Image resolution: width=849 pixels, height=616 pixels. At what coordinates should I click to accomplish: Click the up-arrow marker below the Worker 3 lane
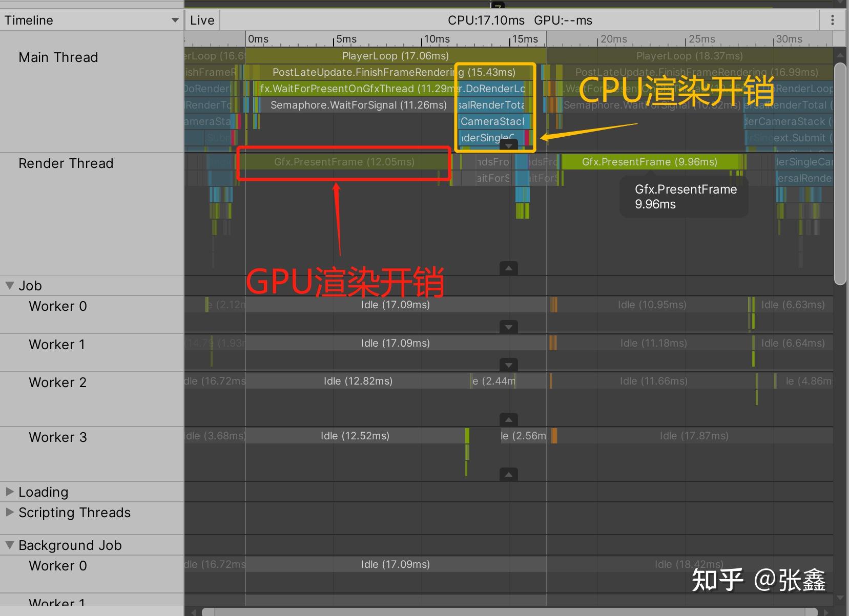pyautogui.click(x=508, y=474)
